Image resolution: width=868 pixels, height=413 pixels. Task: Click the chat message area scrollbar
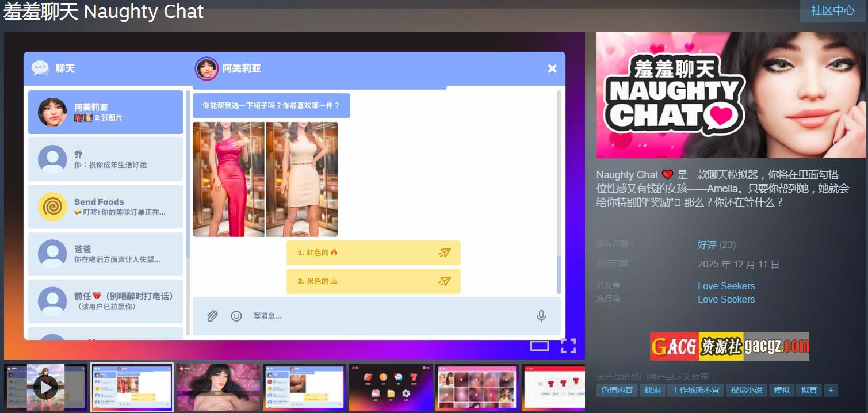coord(559,190)
